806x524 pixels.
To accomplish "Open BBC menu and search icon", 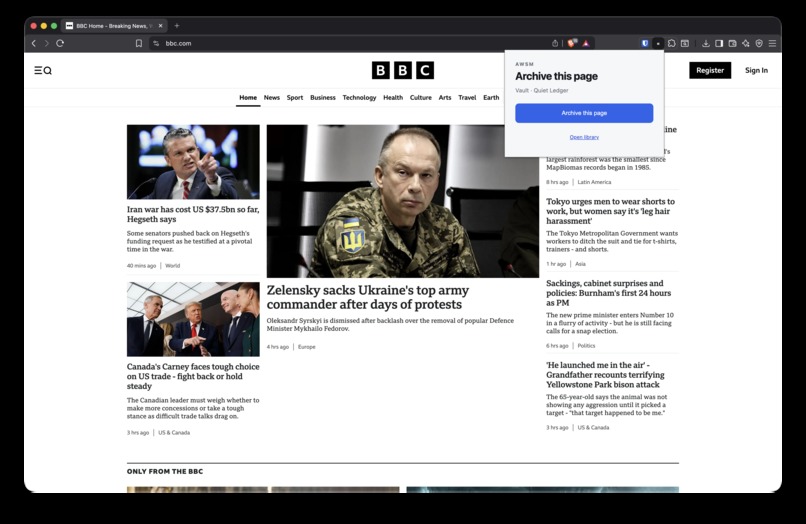I will click(43, 70).
